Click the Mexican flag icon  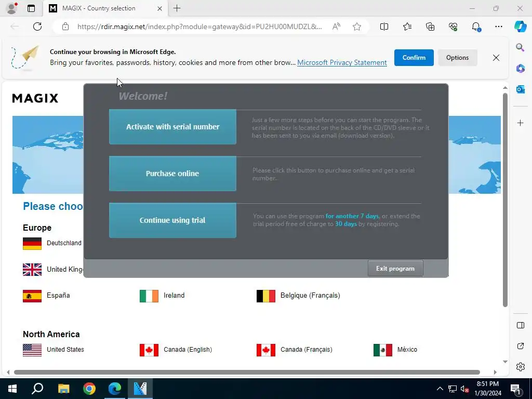383,350
